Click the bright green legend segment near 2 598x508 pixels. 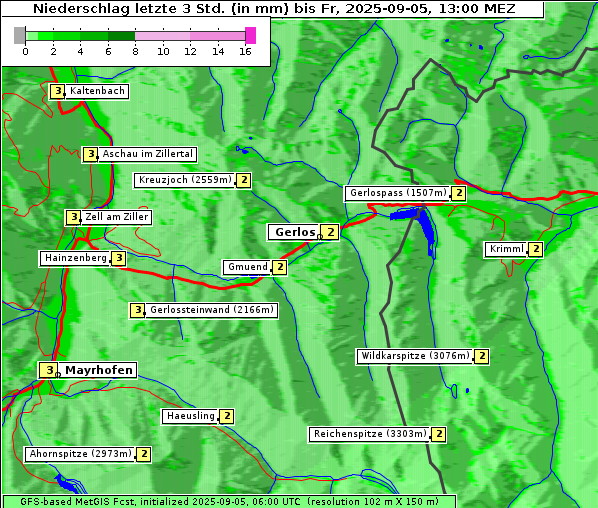[x=46, y=36]
